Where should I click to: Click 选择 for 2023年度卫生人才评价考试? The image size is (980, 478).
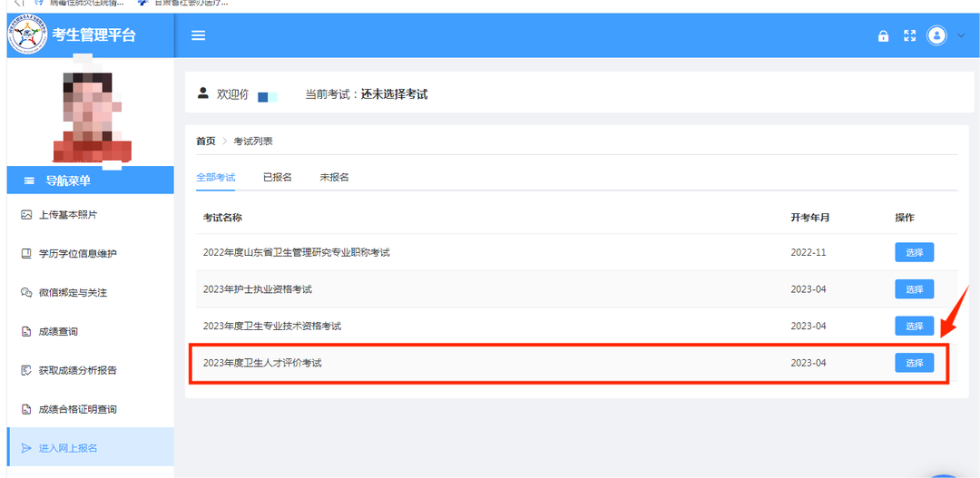coord(914,363)
